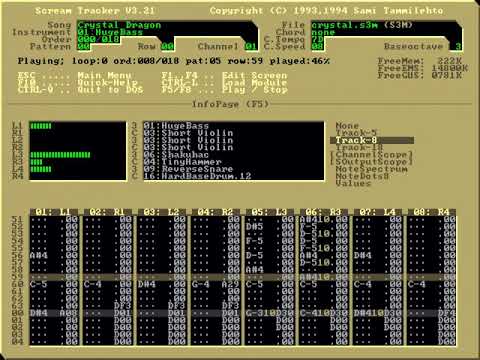Click the Playing status line
Image resolution: width=480 pixels, height=360 pixels.
(x=174, y=61)
